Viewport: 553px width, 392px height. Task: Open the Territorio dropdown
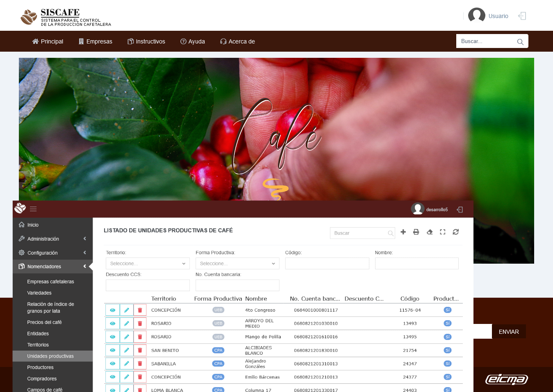[148, 264]
